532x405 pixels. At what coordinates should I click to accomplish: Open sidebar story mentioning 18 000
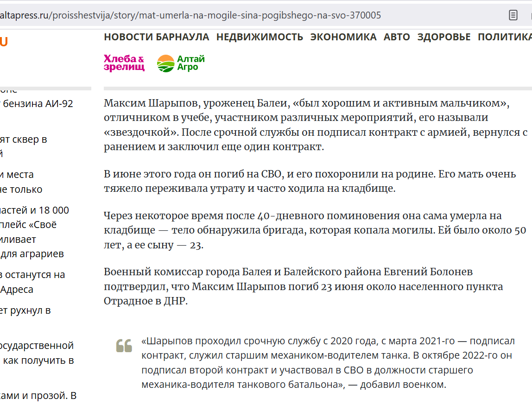[x=35, y=232]
